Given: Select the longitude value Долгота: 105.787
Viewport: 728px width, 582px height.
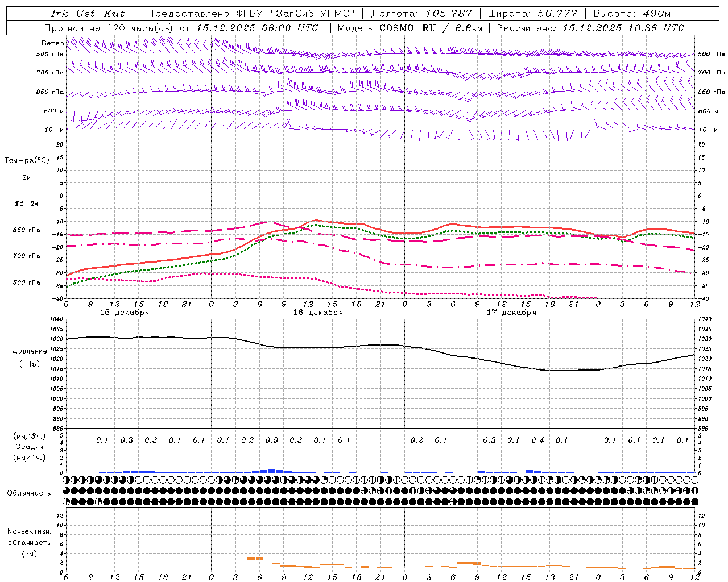Looking at the screenshot, I should (x=421, y=14).
